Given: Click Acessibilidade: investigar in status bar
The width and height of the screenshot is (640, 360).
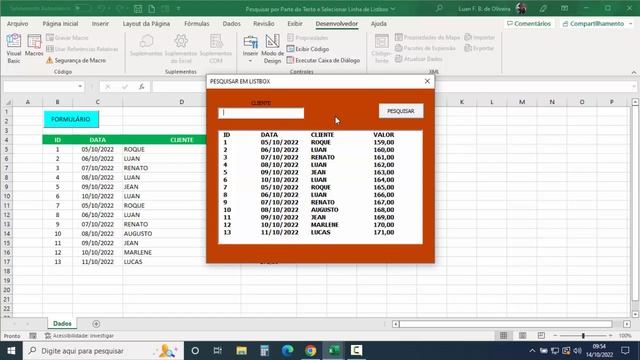Looking at the screenshot, I should [80, 336].
